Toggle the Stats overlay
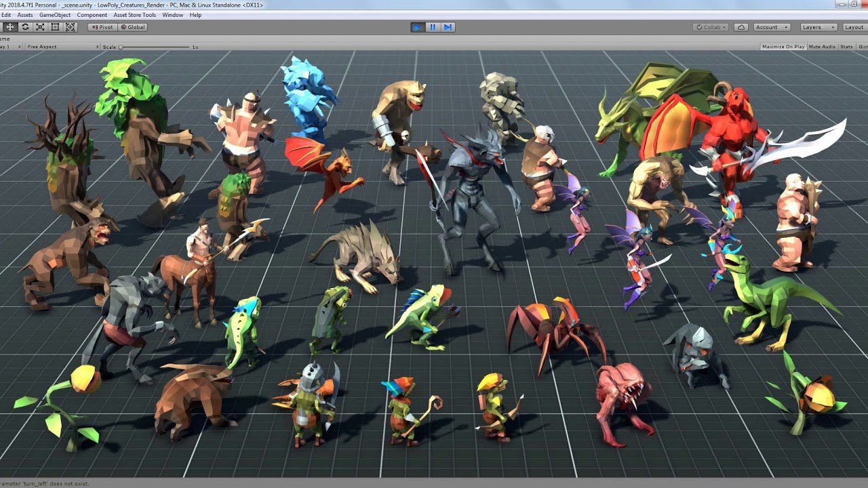This screenshot has height=488, width=868. [x=846, y=47]
